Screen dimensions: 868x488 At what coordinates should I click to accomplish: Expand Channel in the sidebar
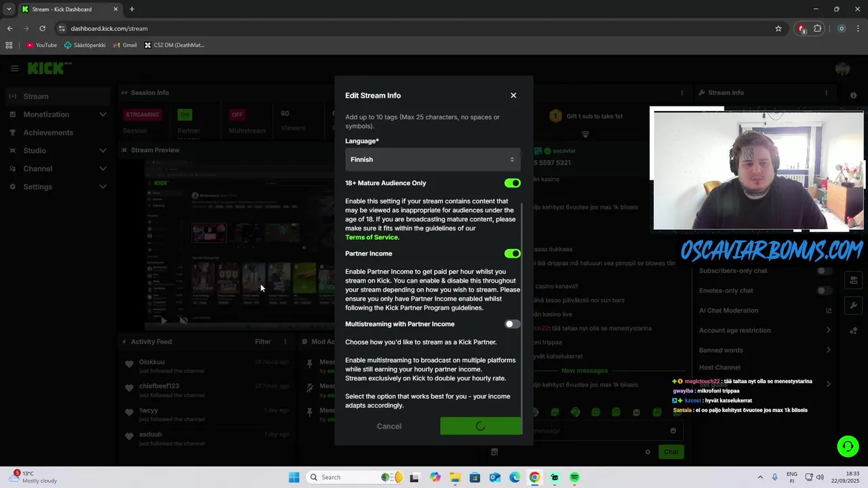tap(58, 169)
